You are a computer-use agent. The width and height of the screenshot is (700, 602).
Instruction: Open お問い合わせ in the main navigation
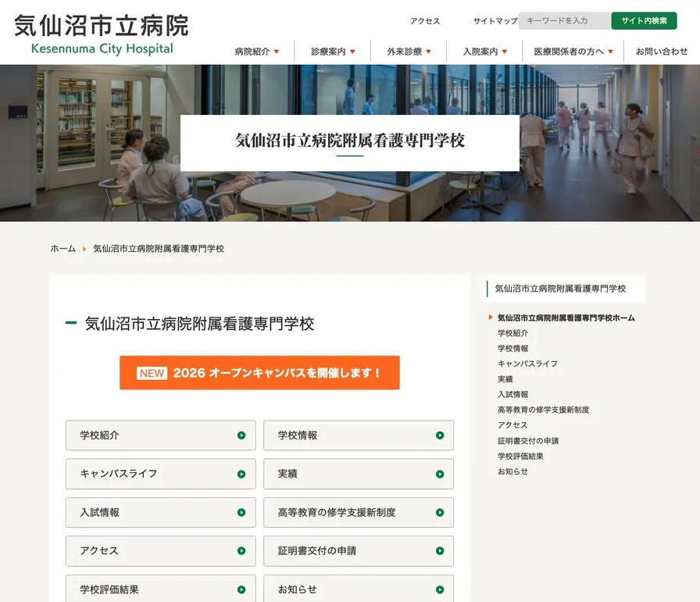(662, 52)
